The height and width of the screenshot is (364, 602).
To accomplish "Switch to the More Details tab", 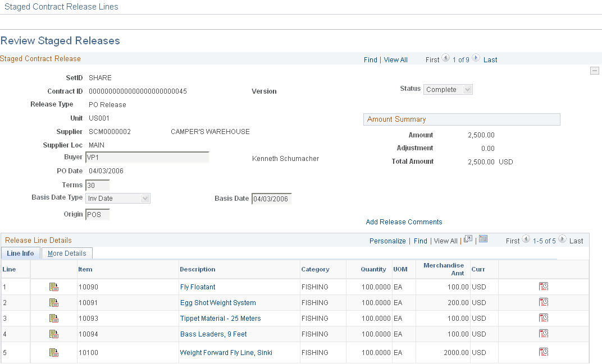I will point(67,253).
